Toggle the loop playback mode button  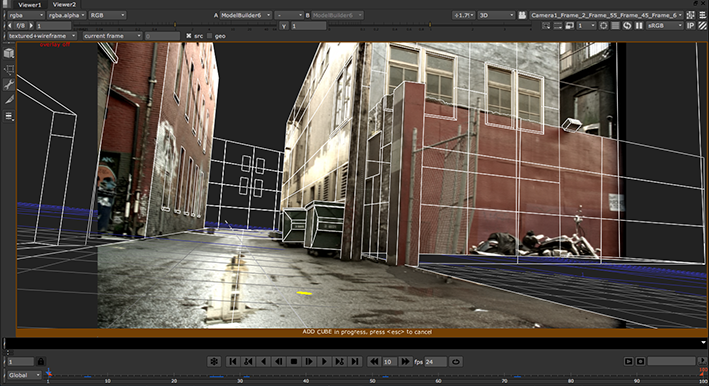[456, 362]
